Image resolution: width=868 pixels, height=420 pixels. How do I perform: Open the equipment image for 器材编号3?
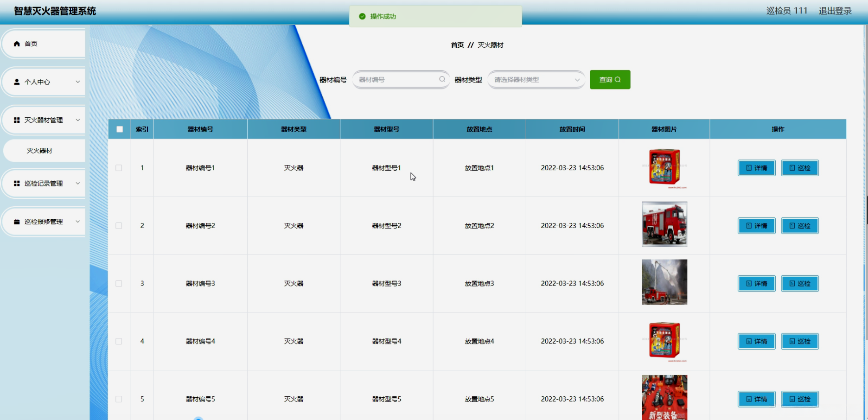point(664,282)
